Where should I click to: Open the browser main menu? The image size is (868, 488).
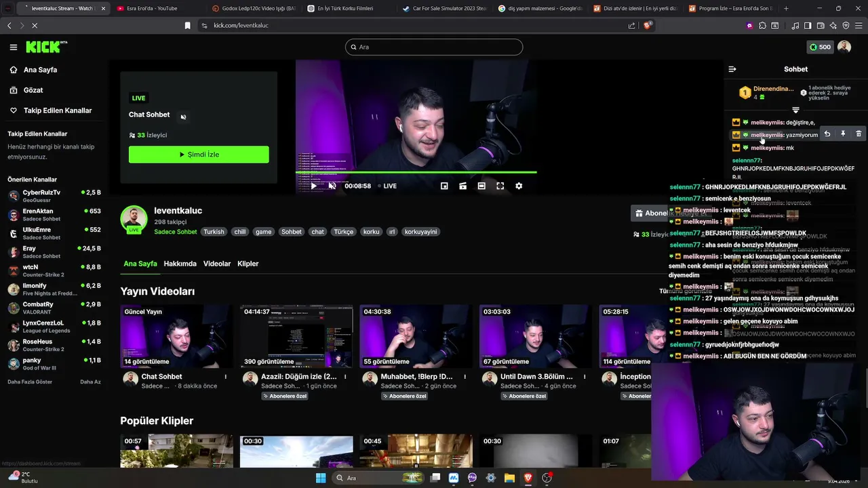[859, 25]
